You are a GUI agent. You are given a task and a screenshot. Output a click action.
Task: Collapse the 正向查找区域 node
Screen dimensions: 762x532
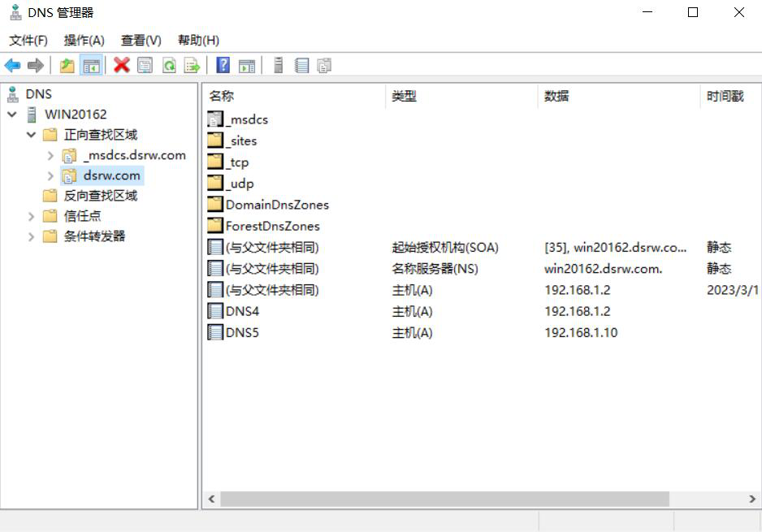[31, 135]
